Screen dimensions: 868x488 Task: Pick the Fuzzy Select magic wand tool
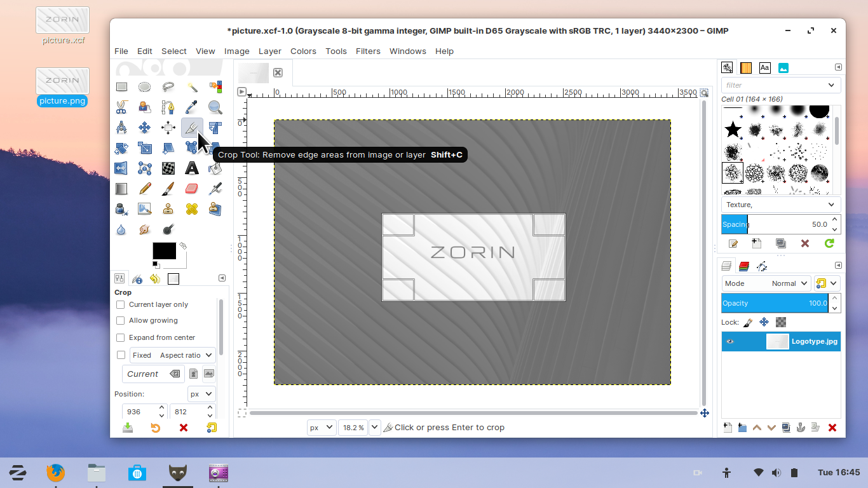(192, 87)
